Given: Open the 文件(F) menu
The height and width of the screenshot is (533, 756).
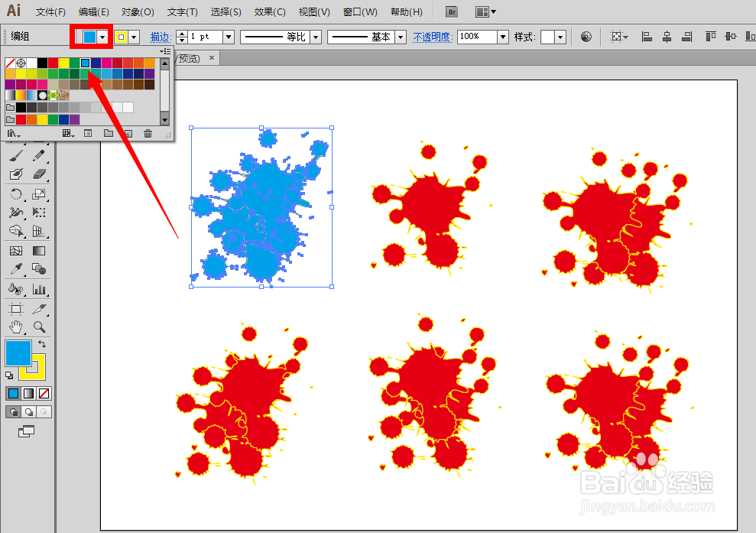Looking at the screenshot, I should 50,12.
